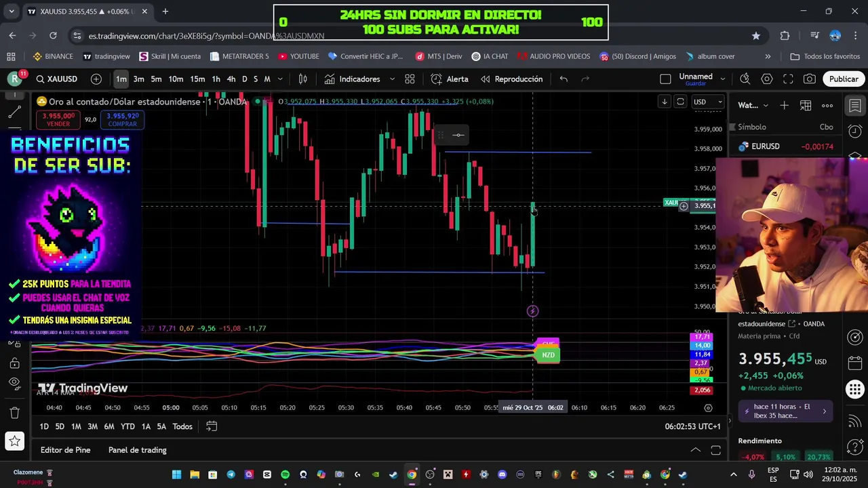The width and height of the screenshot is (868, 488).
Task: Open watchlist more options menu
Action: pyautogui.click(x=827, y=105)
